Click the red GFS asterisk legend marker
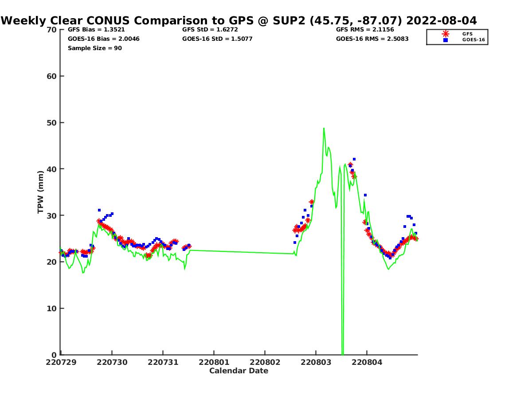The image size is (532, 399). tap(445, 34)
